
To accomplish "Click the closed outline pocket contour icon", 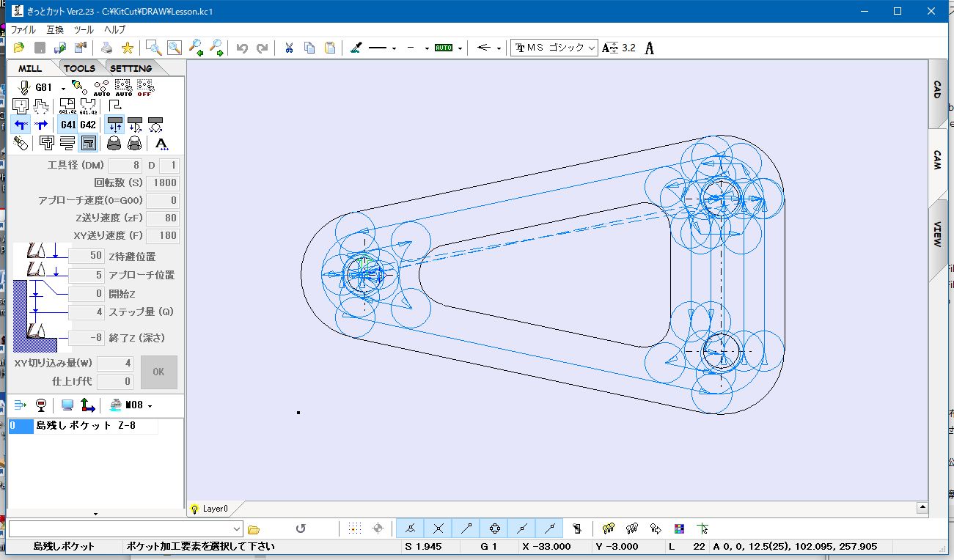I will pyautogui.click(x=21, y=106).
